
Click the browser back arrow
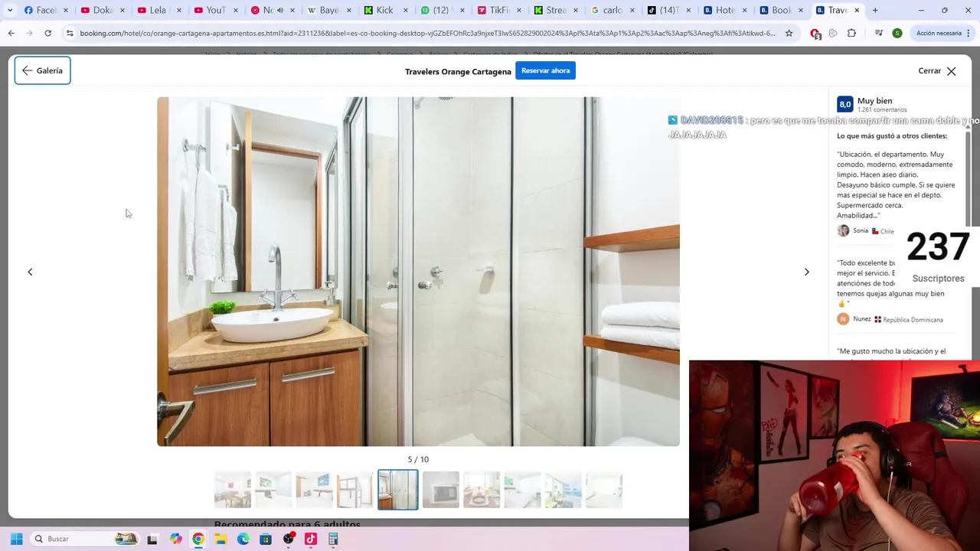pos(11,33)
